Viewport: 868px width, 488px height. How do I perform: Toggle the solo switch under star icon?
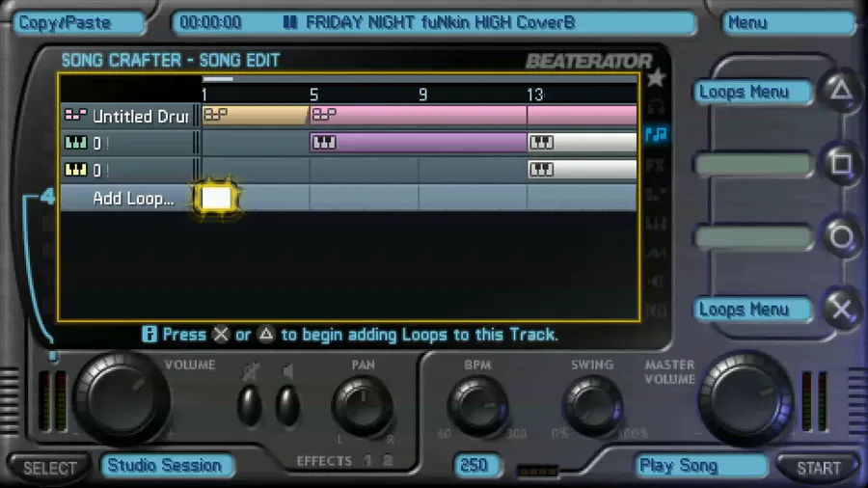coord(250,405)
